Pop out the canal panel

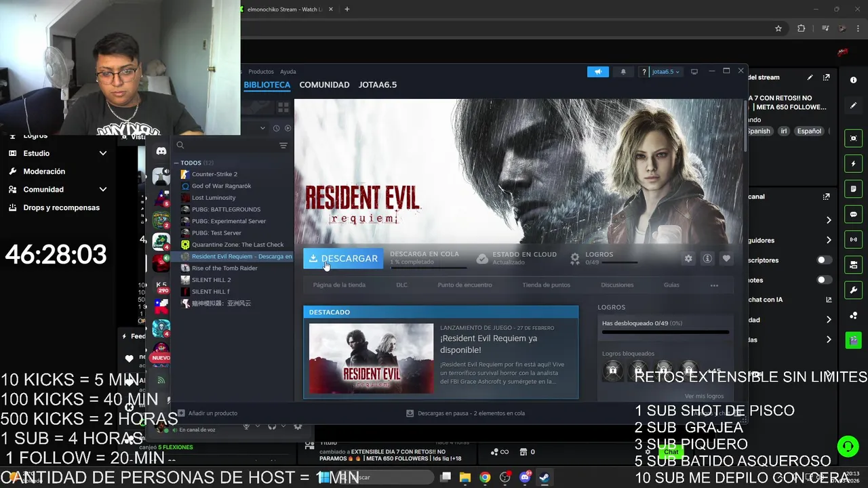coord(826,197)
